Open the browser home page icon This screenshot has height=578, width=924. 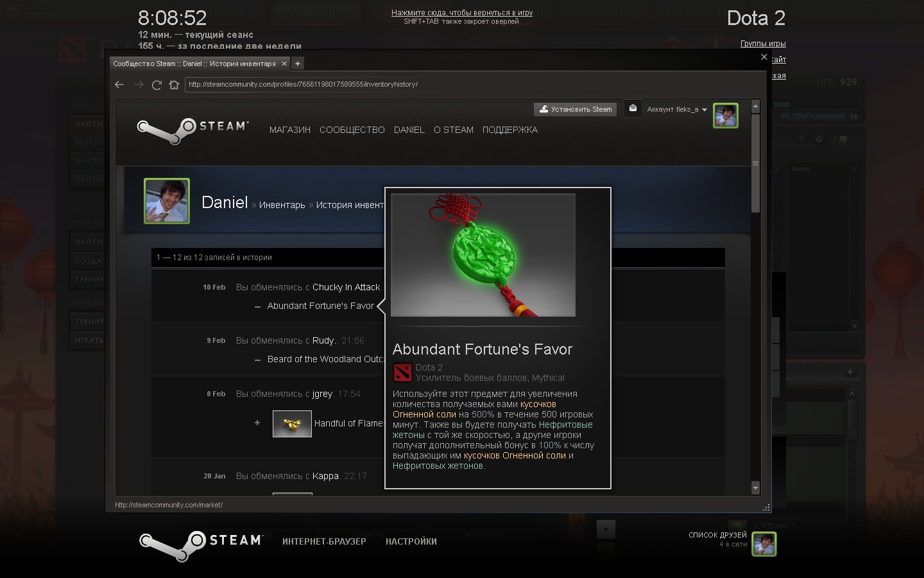[x=174, y=85]
